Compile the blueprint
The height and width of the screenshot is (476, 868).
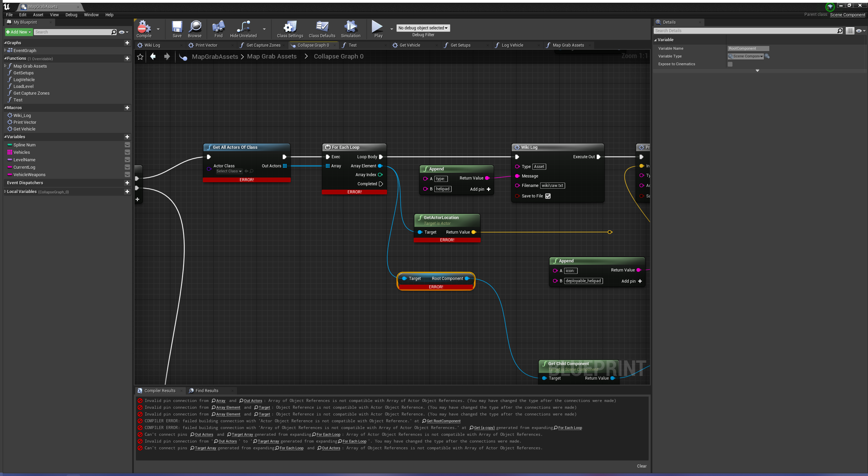coord(144,29)
